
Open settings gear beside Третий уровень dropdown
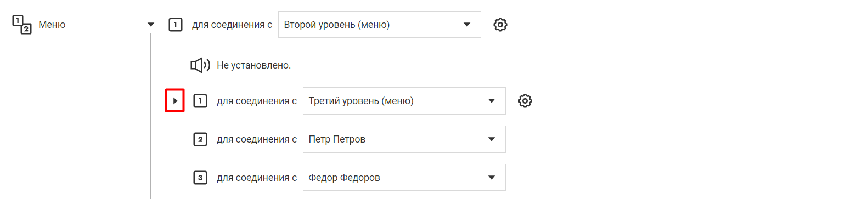[x=525, y=101]
